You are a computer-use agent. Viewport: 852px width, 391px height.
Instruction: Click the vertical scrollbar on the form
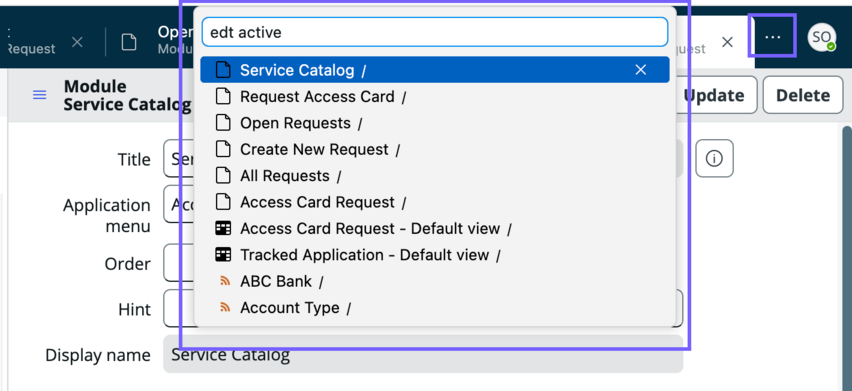point(847,258)
